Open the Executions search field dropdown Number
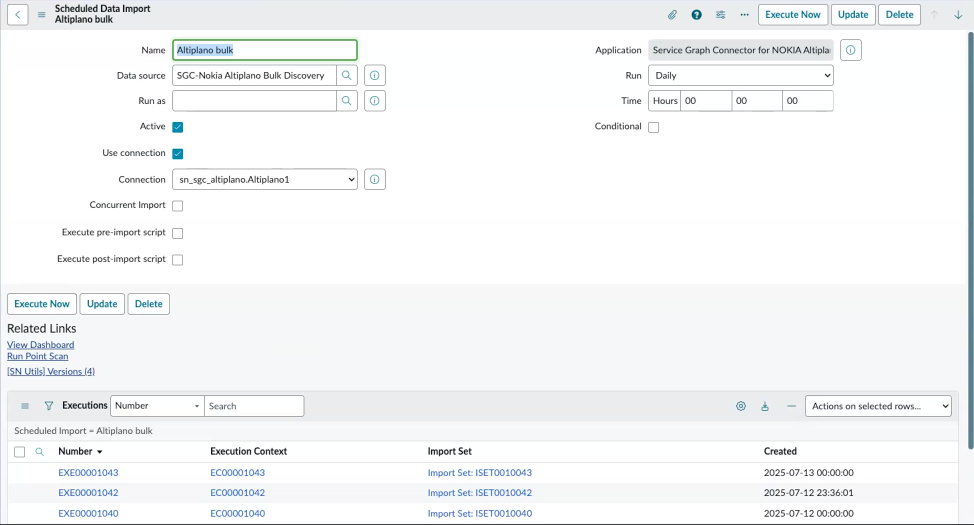 [157, 406]
